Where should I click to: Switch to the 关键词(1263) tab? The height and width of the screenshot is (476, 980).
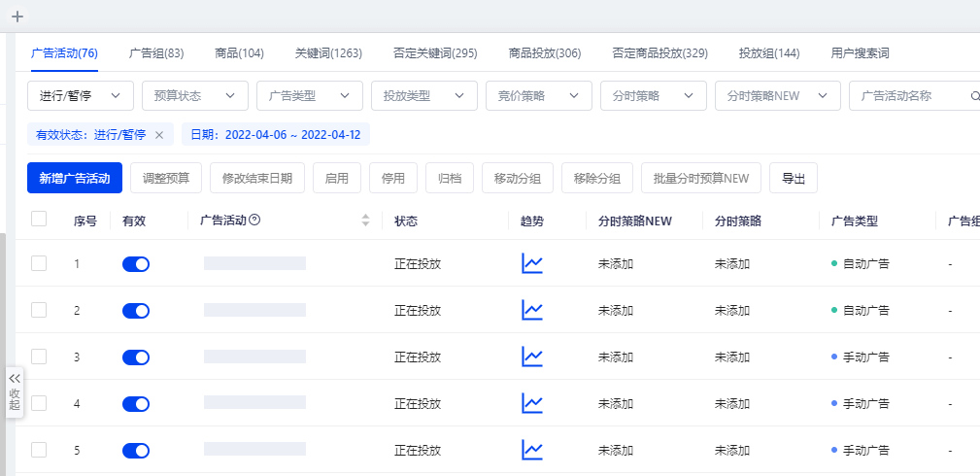[328, 53]
